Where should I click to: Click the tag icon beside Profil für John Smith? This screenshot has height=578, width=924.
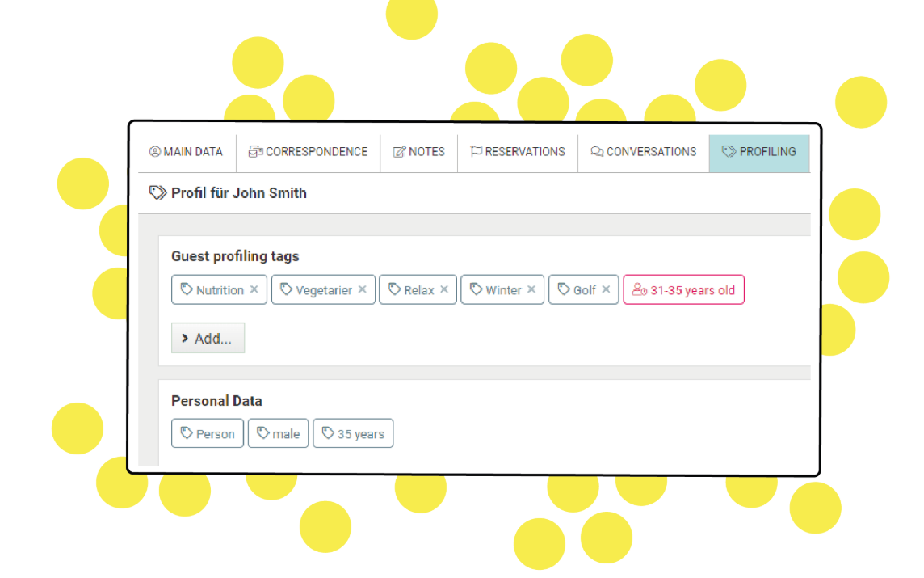(x=158, y=193)
